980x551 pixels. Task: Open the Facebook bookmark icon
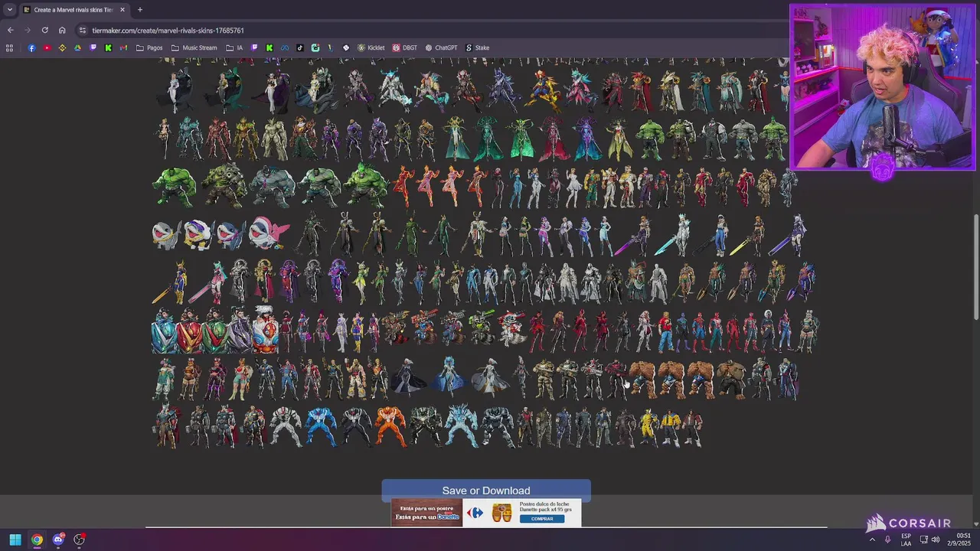pos(31,47)
